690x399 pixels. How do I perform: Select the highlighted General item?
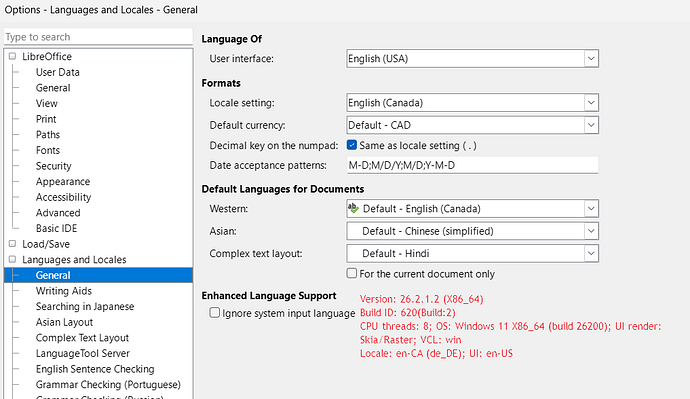click(x=98, y=275)
